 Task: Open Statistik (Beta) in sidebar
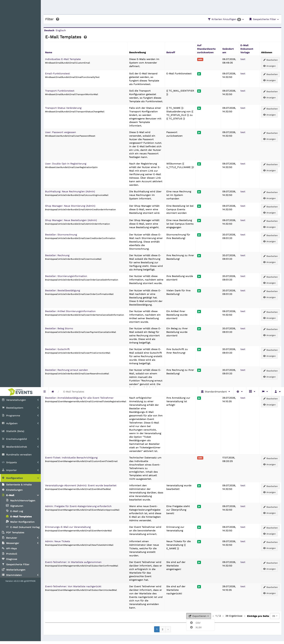[x=15, y=431]
